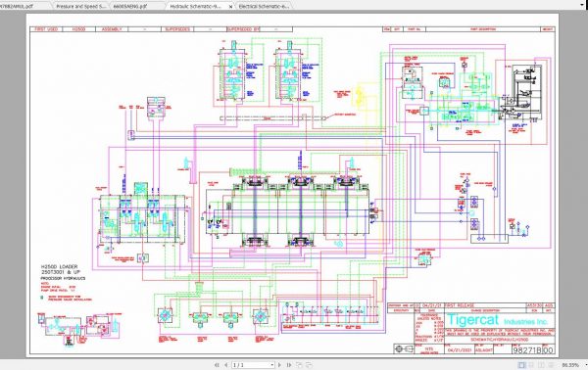The height and width of the screenshot is (370, 588).
Task: Click the Tigercat Industries Inc. logo text
Action: tap(497, 320)
